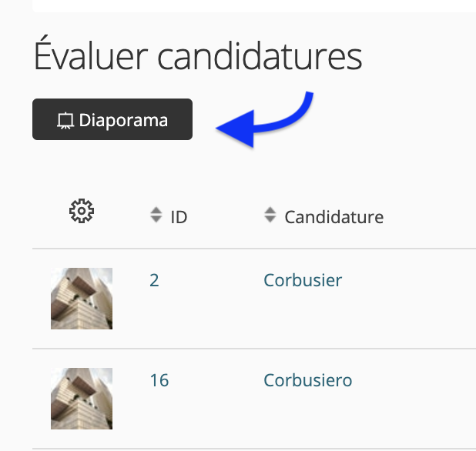Screen dimensions: 476x451
Task: Open the Corbusier candidature link
Action: tap(303, 280)
